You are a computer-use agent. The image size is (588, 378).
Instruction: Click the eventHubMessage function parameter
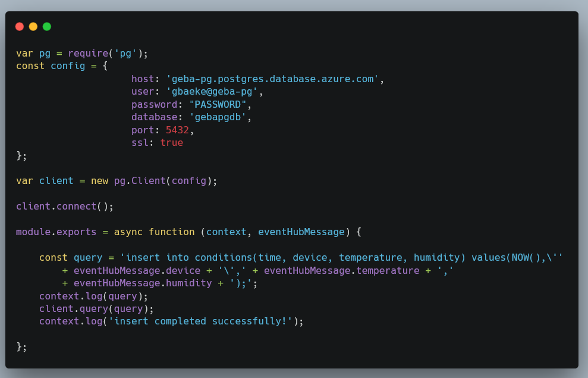click(301, 232)
